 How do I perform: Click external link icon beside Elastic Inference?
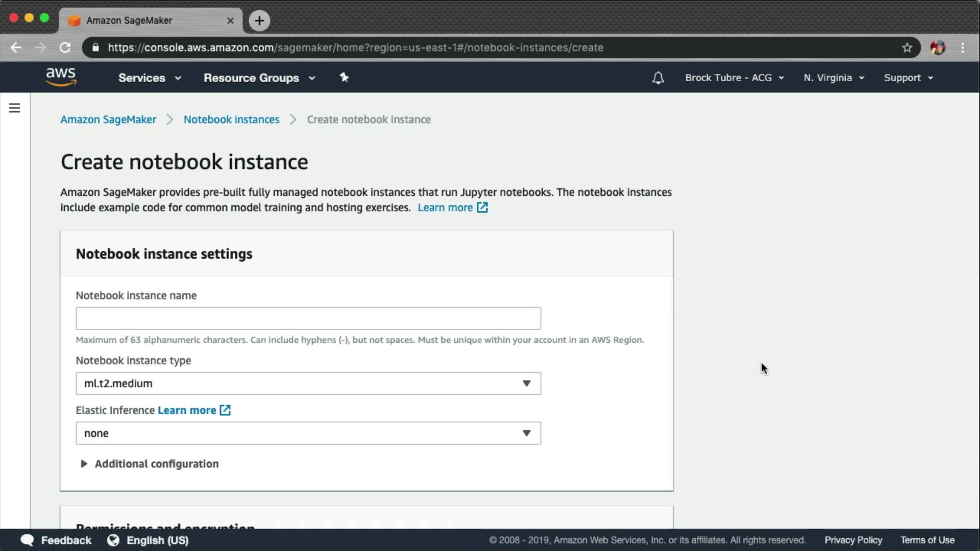tap(225, 410)
